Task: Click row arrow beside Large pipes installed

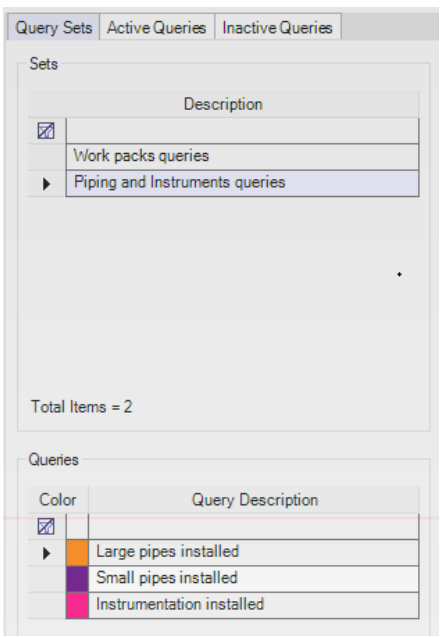Action: pyautogui.click(x=46, y=553)
